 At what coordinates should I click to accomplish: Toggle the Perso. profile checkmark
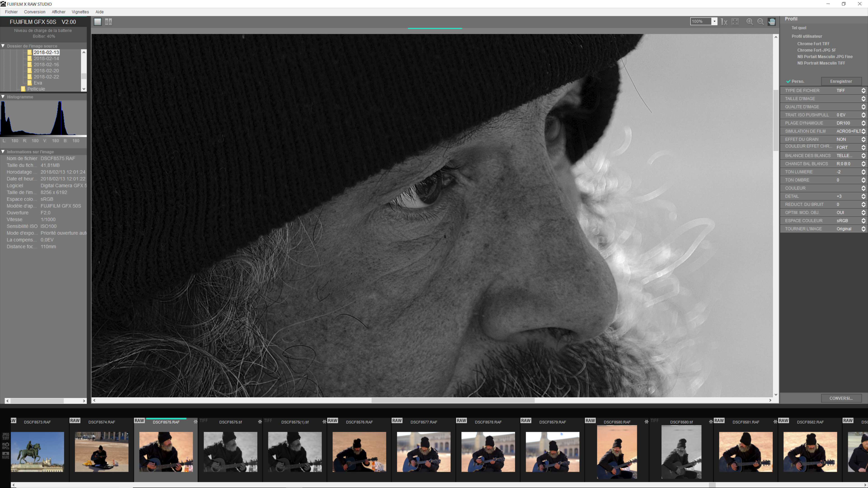(789, 82)
